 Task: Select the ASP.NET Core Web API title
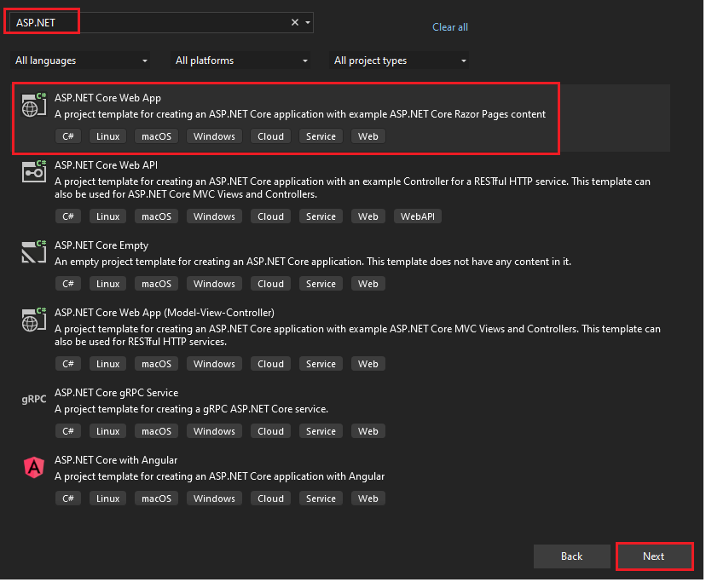coord(107,165)
